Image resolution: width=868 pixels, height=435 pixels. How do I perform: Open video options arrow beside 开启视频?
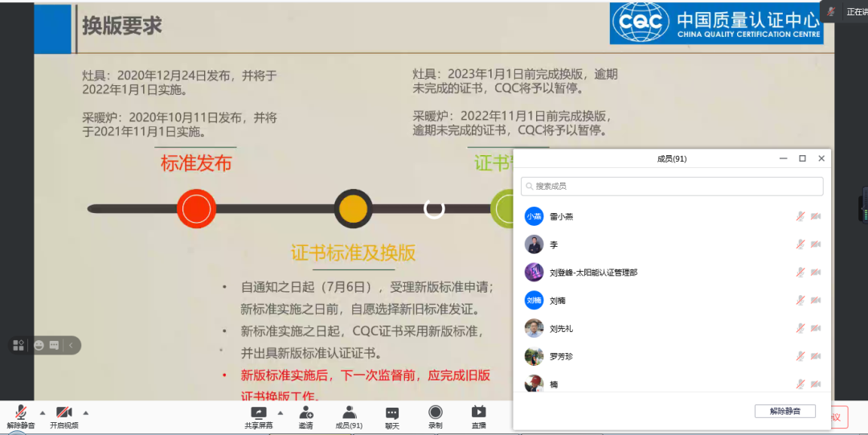(x=86, y=412)
